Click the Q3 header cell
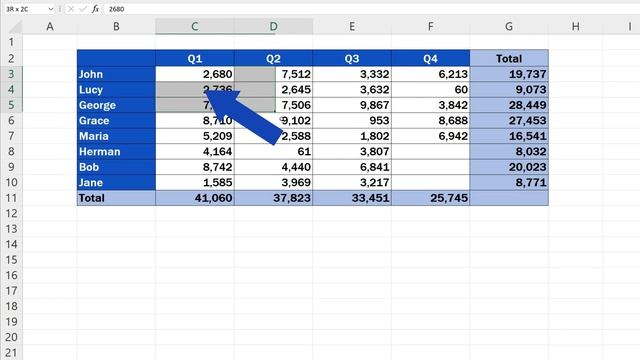Viewport: 640px width, 360px height. pos(352,58)
